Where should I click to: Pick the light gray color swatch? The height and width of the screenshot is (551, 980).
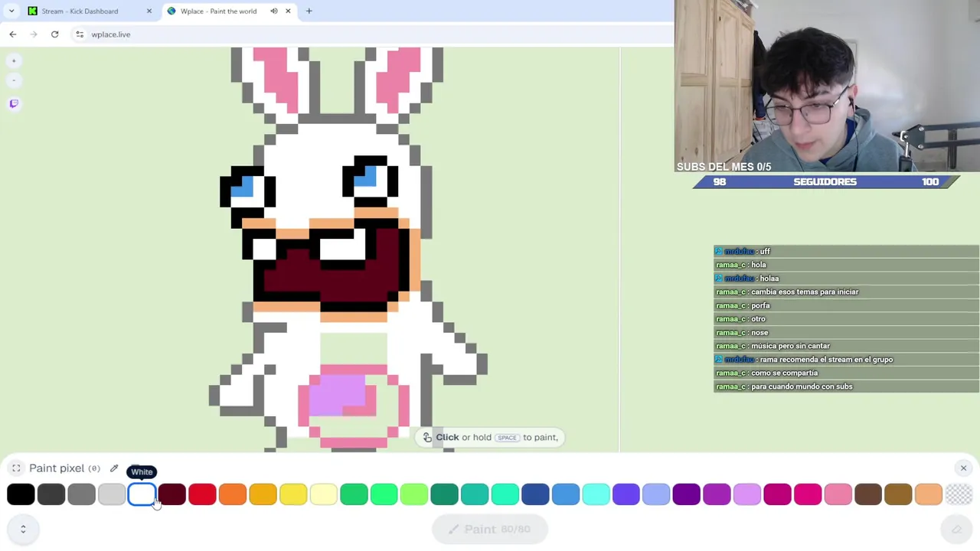coord(112,494)
